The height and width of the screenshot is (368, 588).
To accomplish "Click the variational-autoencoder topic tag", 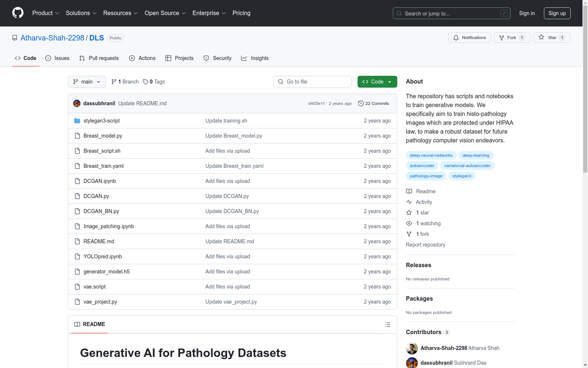I will [x=467, y=166].
